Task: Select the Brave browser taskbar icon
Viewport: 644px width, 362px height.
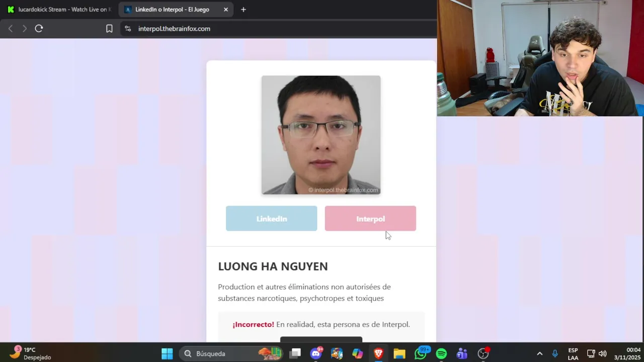Action: 378,353
